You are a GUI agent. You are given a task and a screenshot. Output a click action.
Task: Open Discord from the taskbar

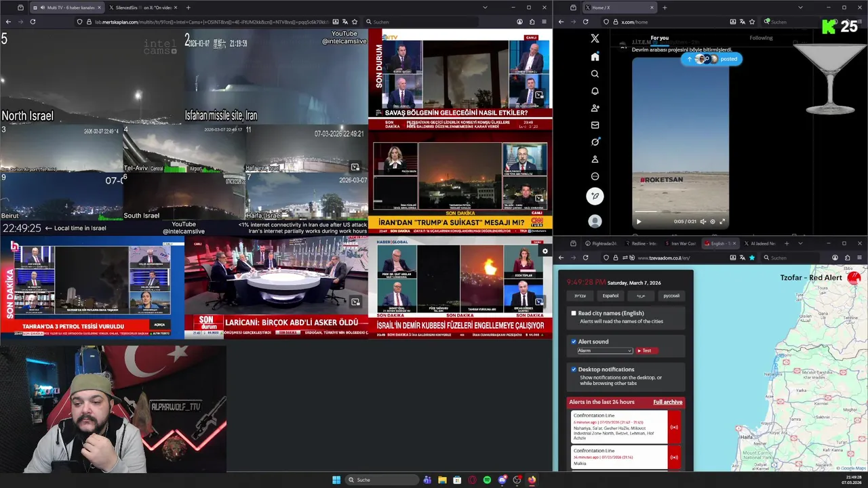pos(502,480)
